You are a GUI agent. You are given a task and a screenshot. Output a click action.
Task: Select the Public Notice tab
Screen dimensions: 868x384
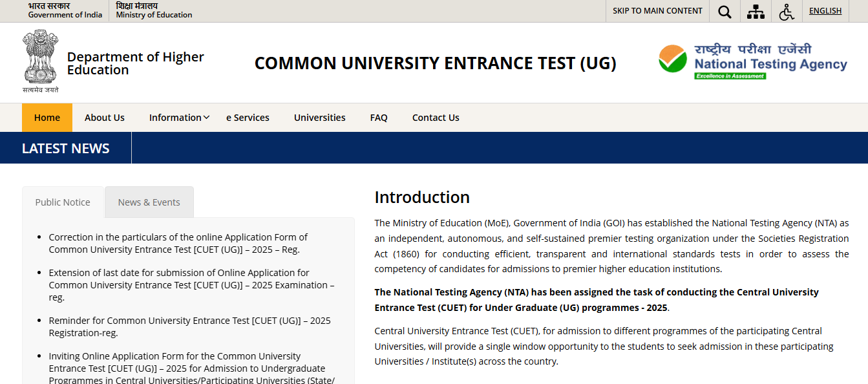[x=63, y=202]
